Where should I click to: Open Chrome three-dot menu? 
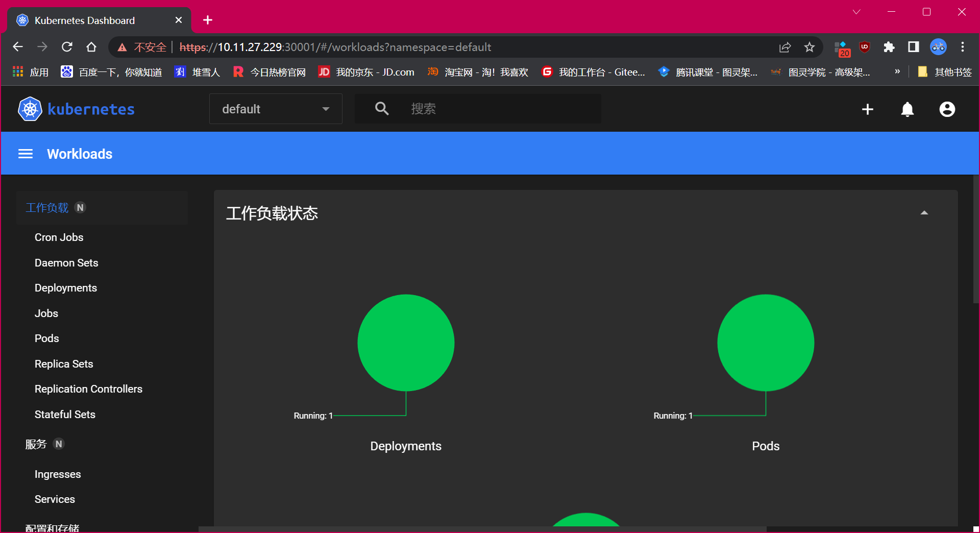963,47
